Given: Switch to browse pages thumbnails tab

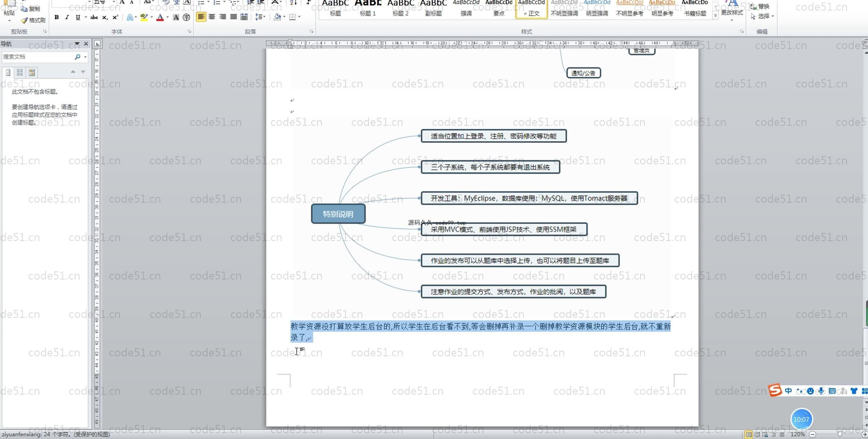Looking at the screenshot, I should coord(20,72).
